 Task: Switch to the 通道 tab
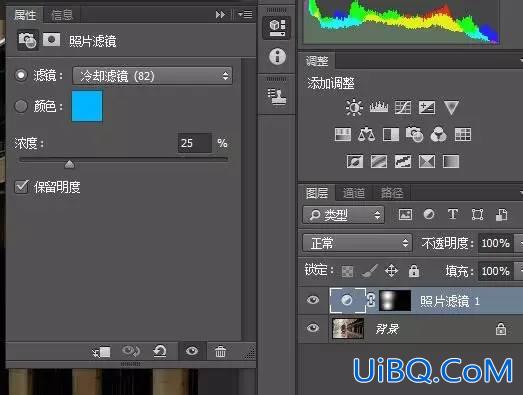354,193
